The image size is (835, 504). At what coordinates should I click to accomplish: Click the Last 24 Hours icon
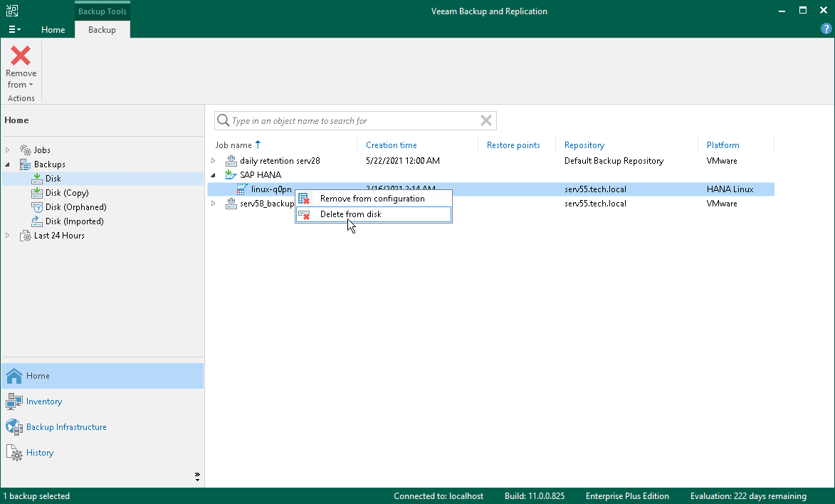pos(25,236)
